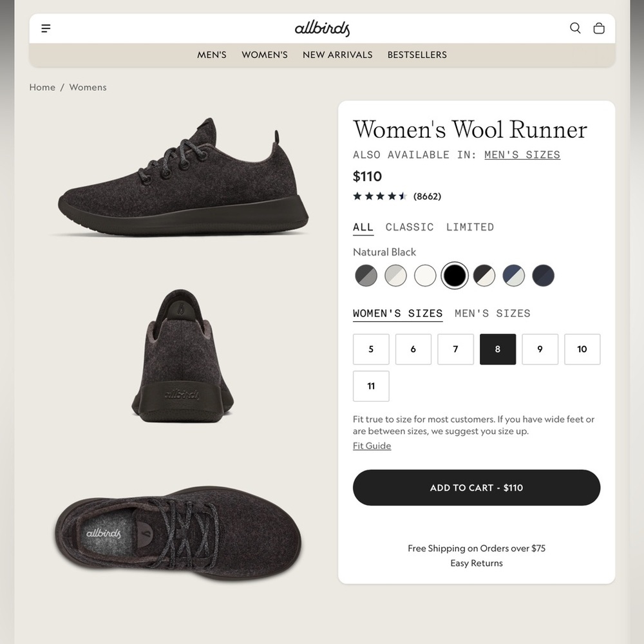This screenshot has width=644, height=644.
Task: Open the BESTSELLERS navigation menu
Action: click(x=417, y=55)
